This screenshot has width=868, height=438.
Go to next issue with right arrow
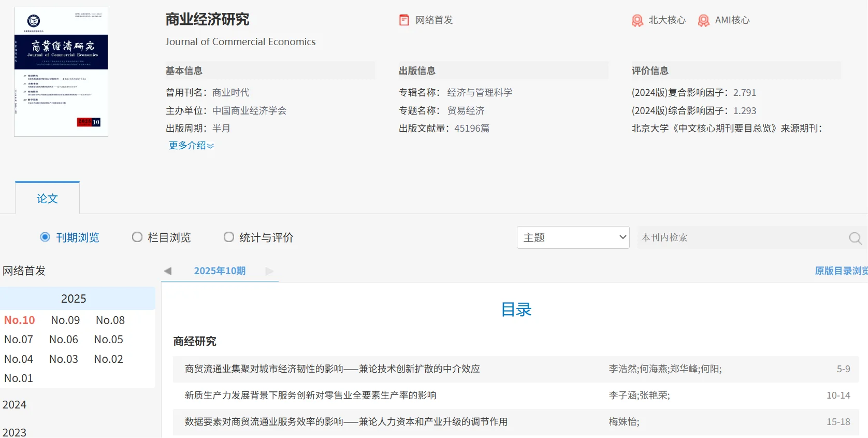click(269, 271)
